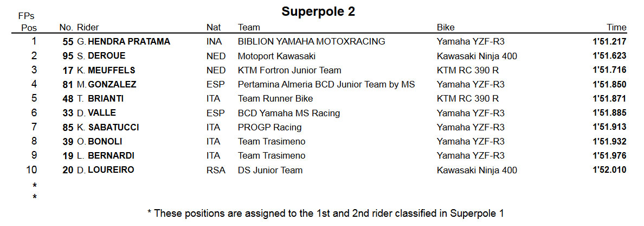Click lap time 1'51.871
Screen dimensions: 644x226
[x=609, y=99]
